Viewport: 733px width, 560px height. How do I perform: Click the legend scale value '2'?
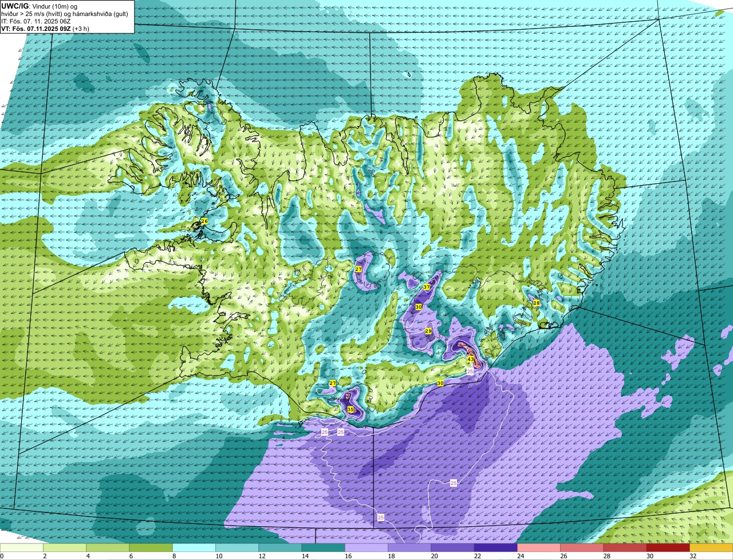pos(44,556)
